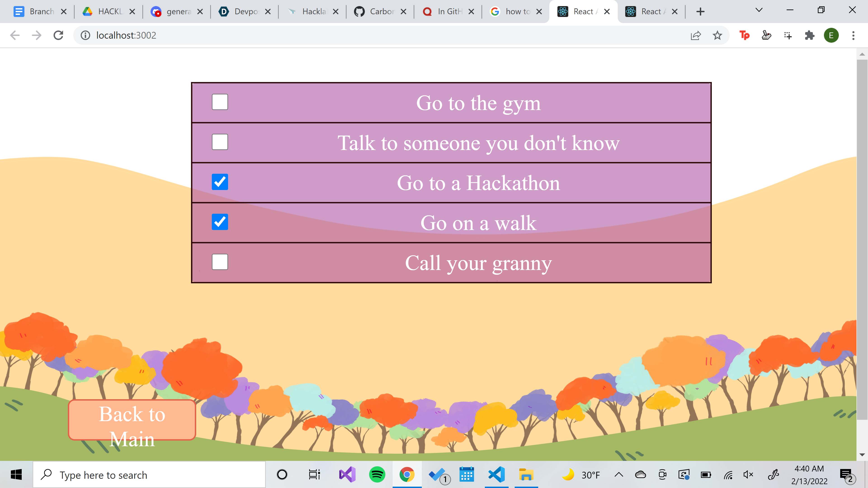Expand the tab search dropdown arrow

click(x=759, y=10)
